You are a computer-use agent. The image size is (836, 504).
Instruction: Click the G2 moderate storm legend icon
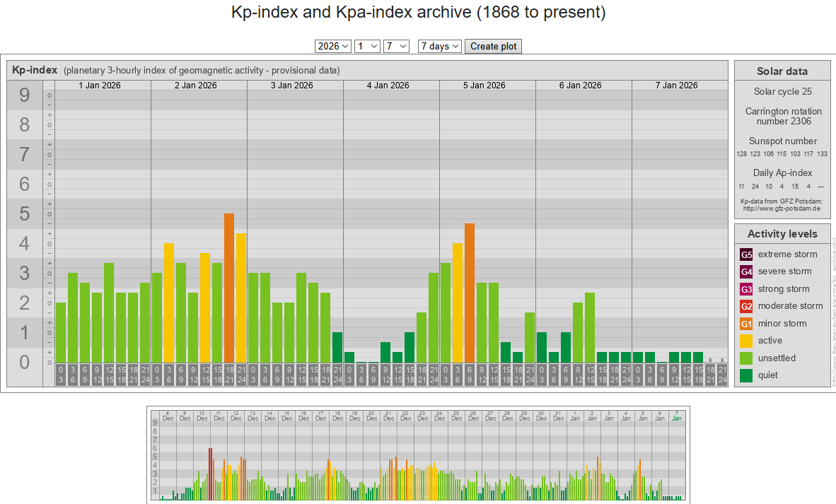(746, 306)
